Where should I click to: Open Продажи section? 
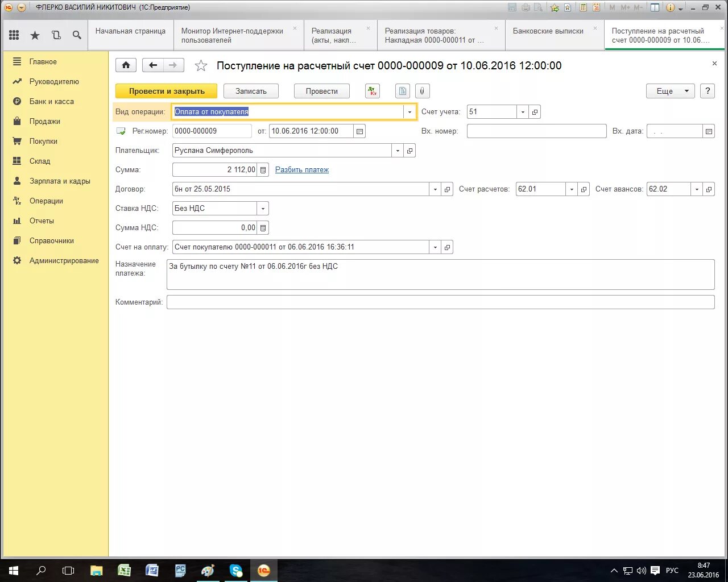point(45,121)
